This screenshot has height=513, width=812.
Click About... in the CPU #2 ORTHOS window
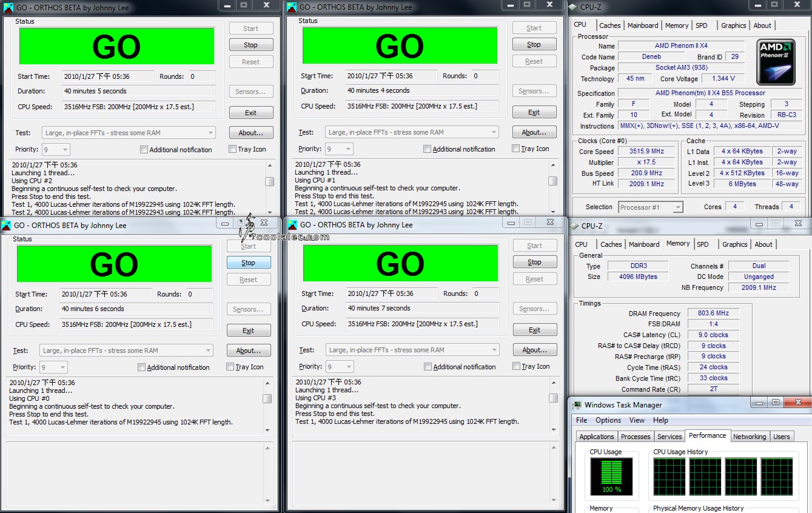point(251,133)
